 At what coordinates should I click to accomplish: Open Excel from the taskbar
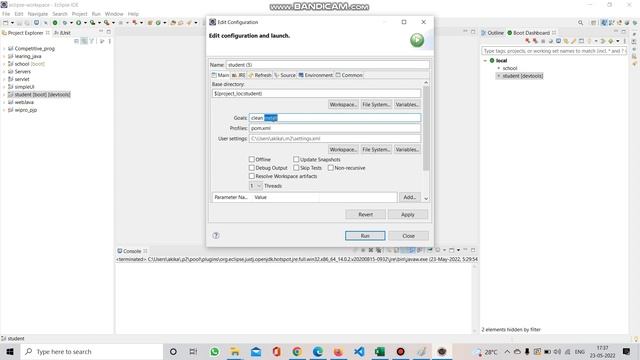[380, 351]
